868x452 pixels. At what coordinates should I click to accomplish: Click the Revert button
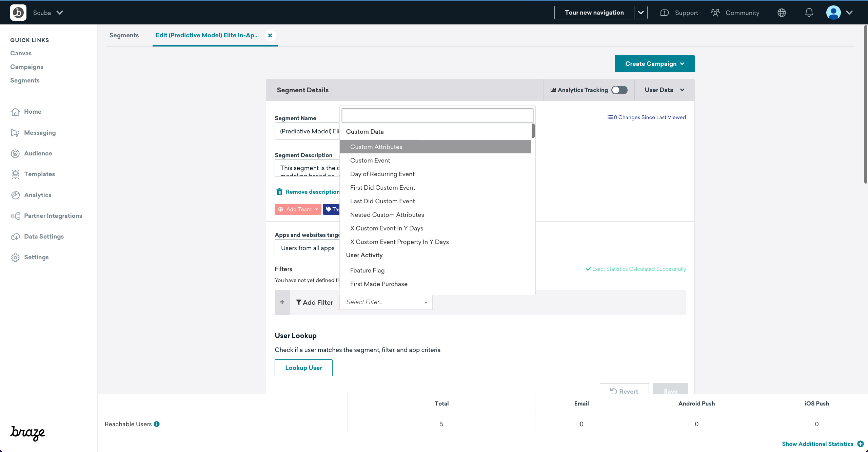[624, 391]
